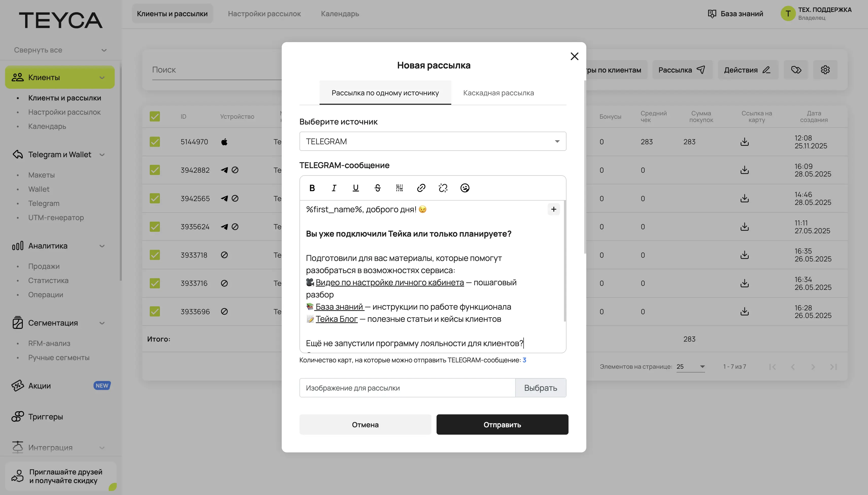Click the plus button to add a variable
This screenshot has height=495, width=868.
point(553,209)
